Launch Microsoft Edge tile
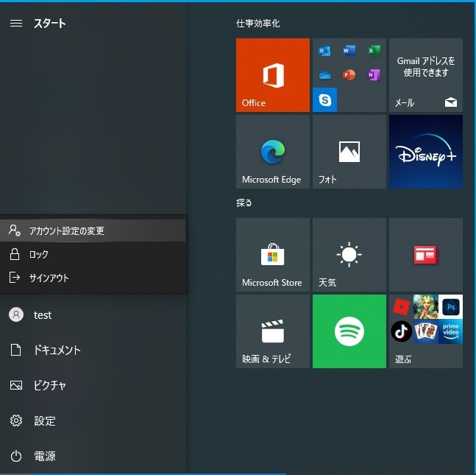This screenshot has width=476, height=475. (x=273, y=152)
